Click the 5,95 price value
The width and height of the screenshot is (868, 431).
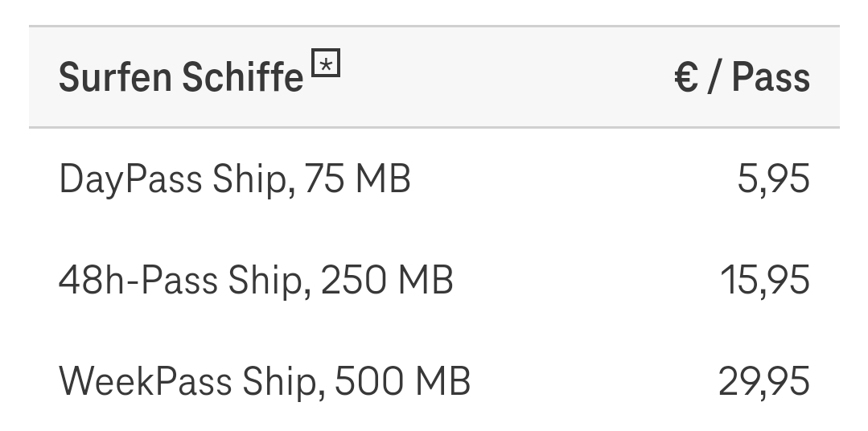pos(773,179)
